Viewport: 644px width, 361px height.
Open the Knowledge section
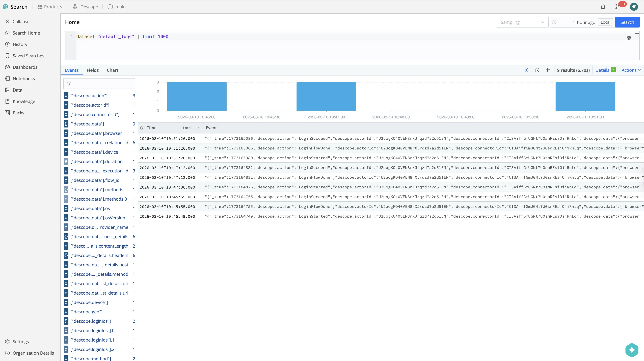point(24,101)
